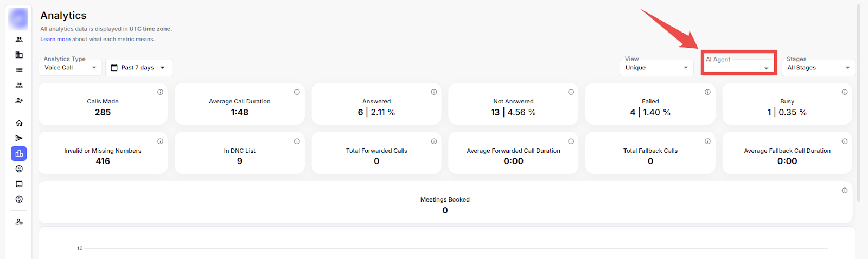The image size is (868, 259).
Task: Open the Past 7 days date dropdown
Action: coord(138,68)
